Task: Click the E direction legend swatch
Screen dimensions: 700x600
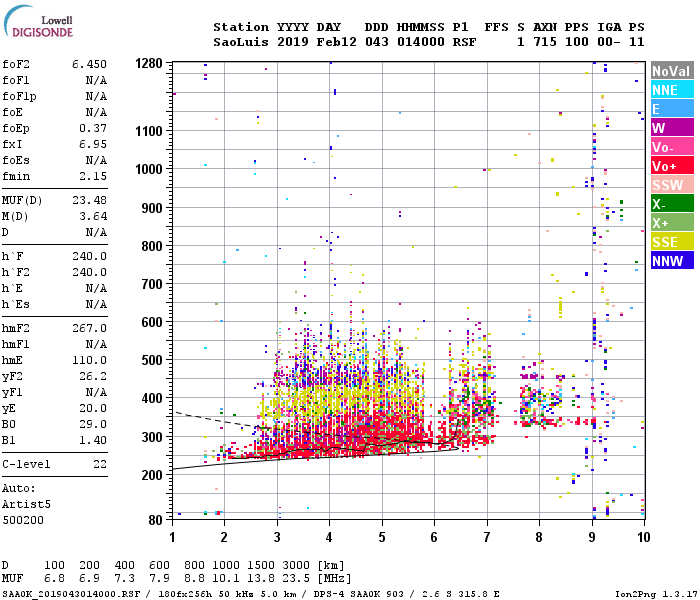Action: coord(672,109)
